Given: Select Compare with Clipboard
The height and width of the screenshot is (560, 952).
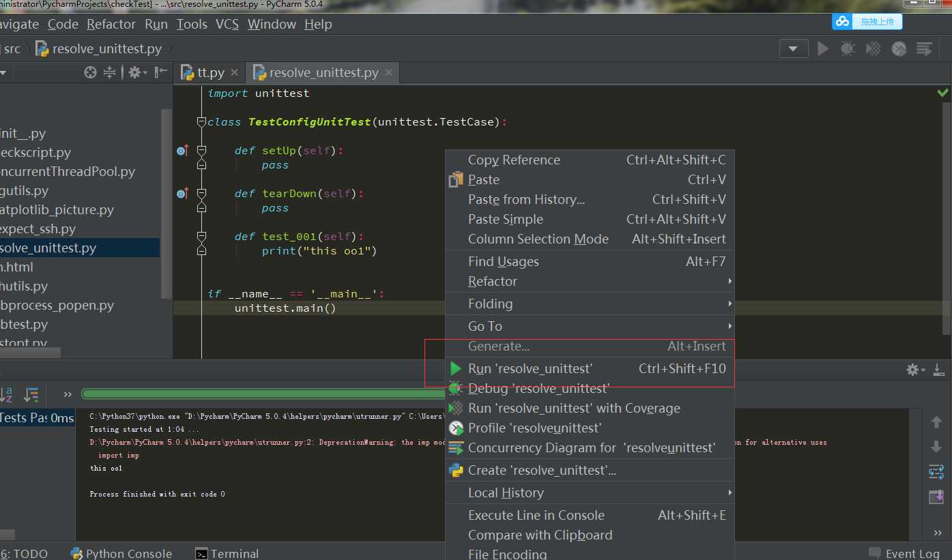Looking at the screenshot, I should pos(590,535).
